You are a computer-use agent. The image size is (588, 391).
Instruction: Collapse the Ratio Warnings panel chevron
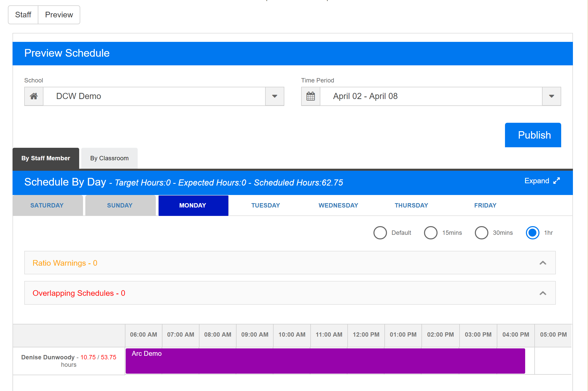click(x=543, y=263)
